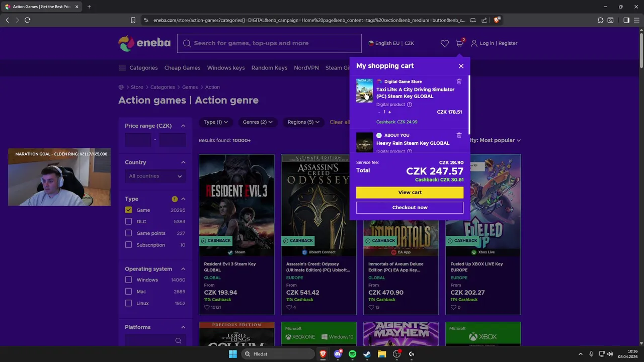Add Resident Evil 3 to wishlist heart
Screen dimensions: 644x362
point(207,307)
